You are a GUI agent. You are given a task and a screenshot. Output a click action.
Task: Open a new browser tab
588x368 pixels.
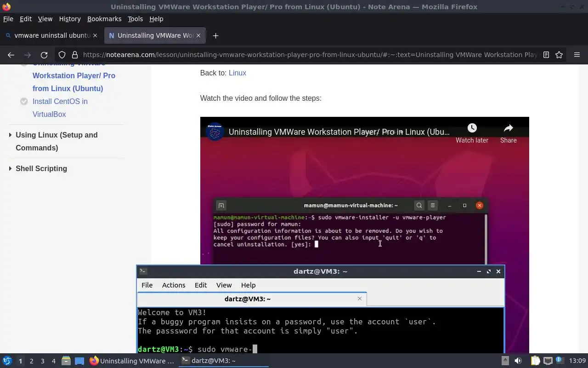[215, 35]
